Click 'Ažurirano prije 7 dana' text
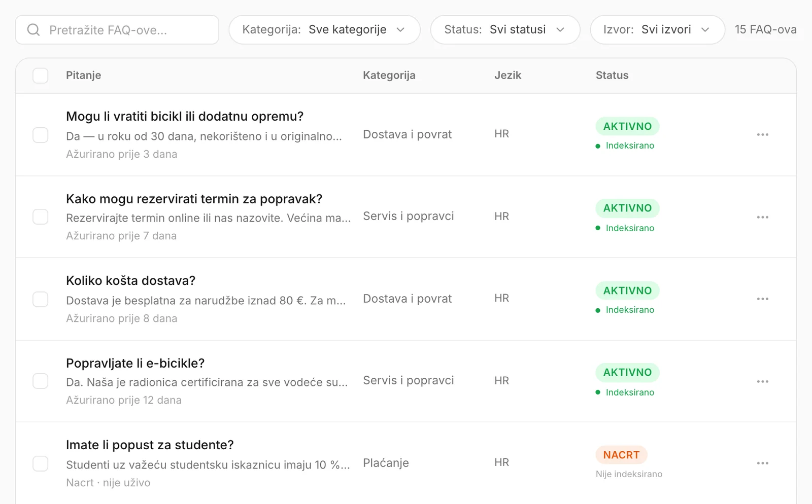Viewport: 812px width, 504px height. [x=121, y=236]
